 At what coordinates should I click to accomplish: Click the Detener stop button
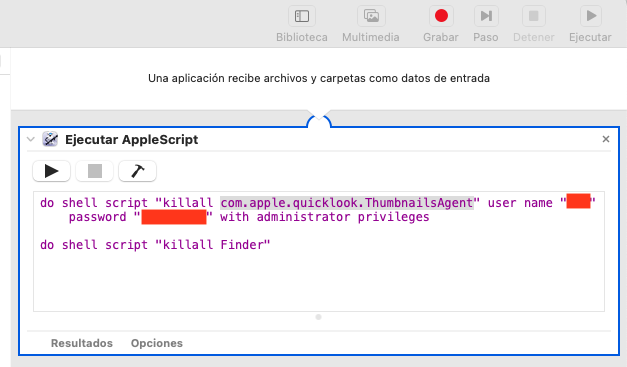(x=533, y=16)
